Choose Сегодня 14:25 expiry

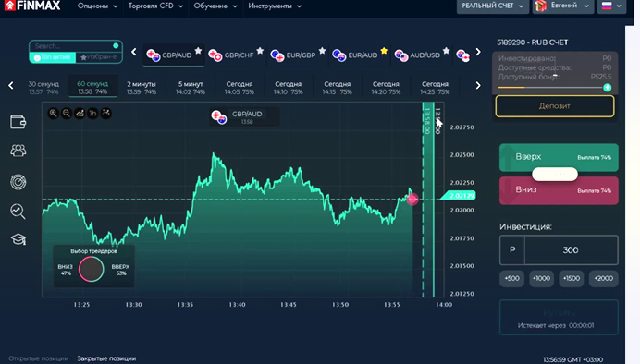pos(435,87)
